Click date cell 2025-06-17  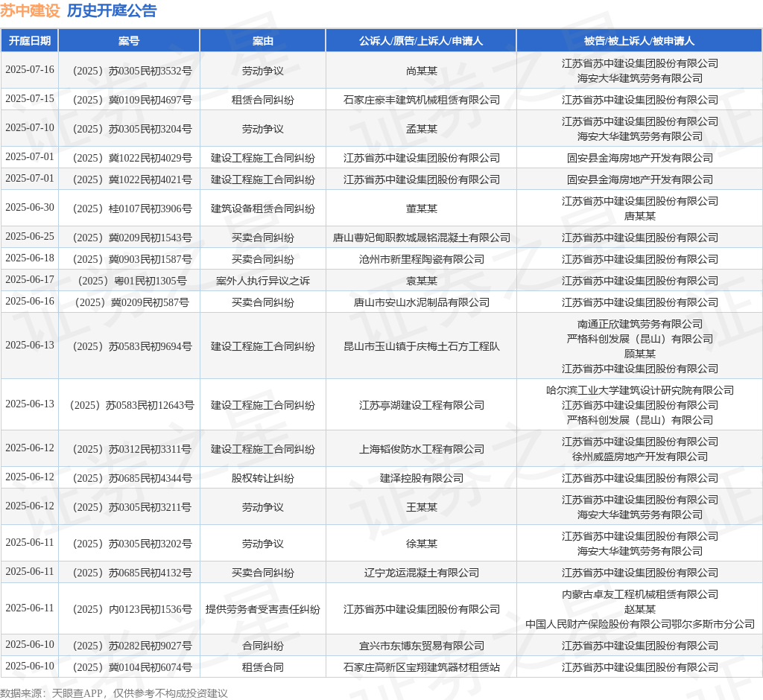click(30, 280)
